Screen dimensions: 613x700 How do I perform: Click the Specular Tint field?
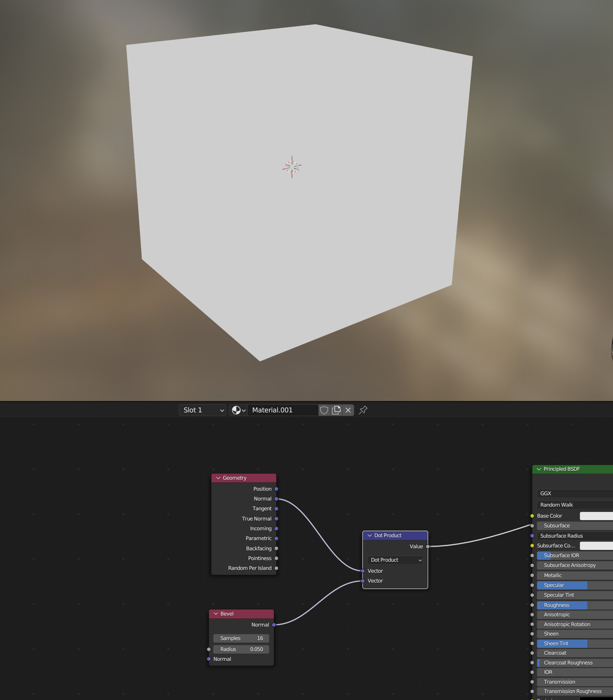[x=575, y=595]
